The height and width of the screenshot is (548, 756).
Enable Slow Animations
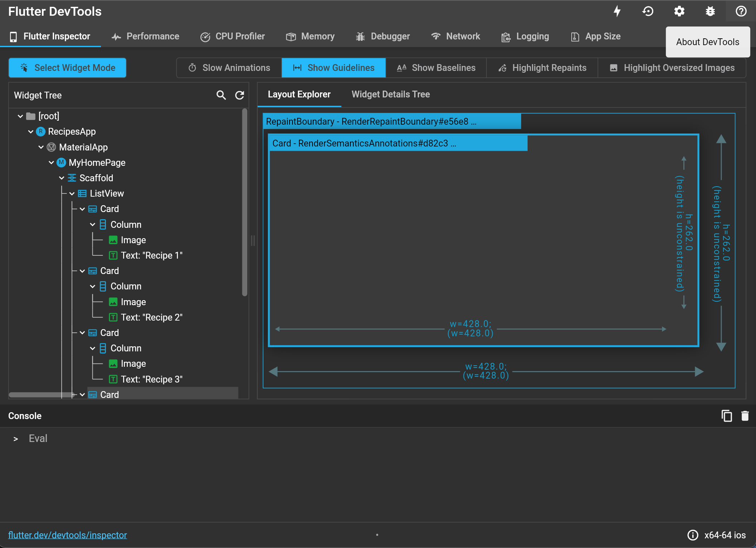(229, 68)
